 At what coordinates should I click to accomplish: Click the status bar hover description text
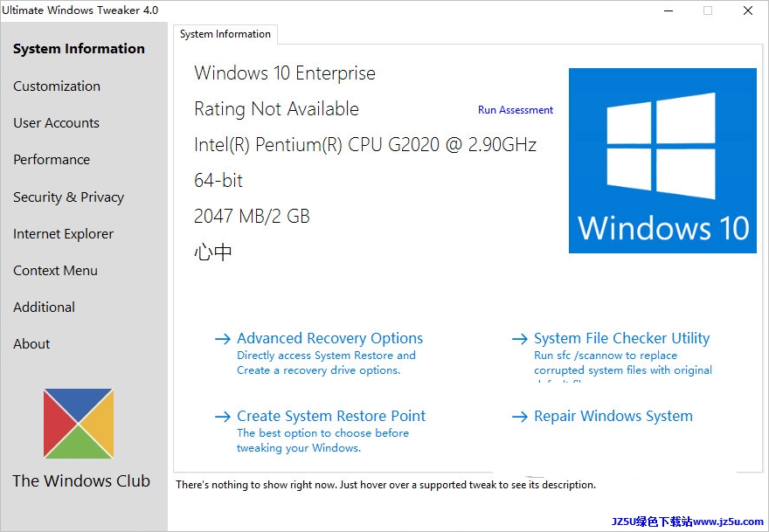[385, 485]
